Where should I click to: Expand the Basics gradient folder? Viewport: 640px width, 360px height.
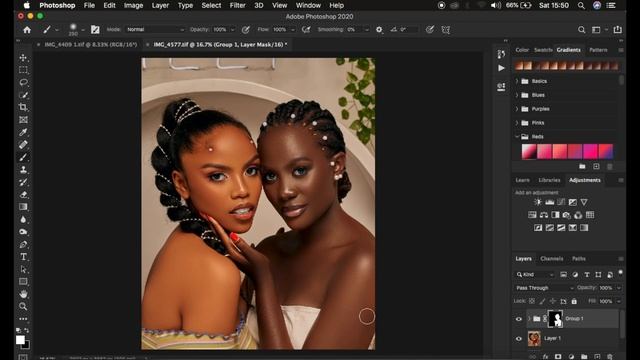point(517,81)
